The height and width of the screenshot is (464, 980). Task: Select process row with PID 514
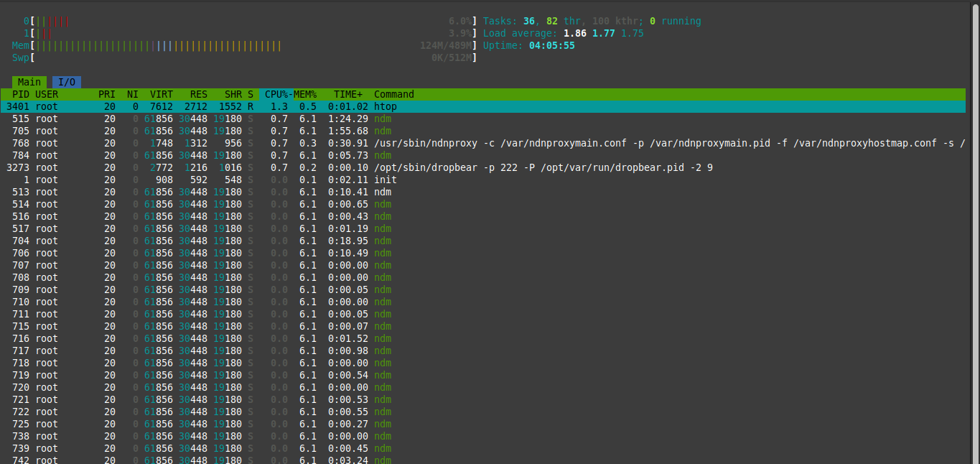click(483, 204)
